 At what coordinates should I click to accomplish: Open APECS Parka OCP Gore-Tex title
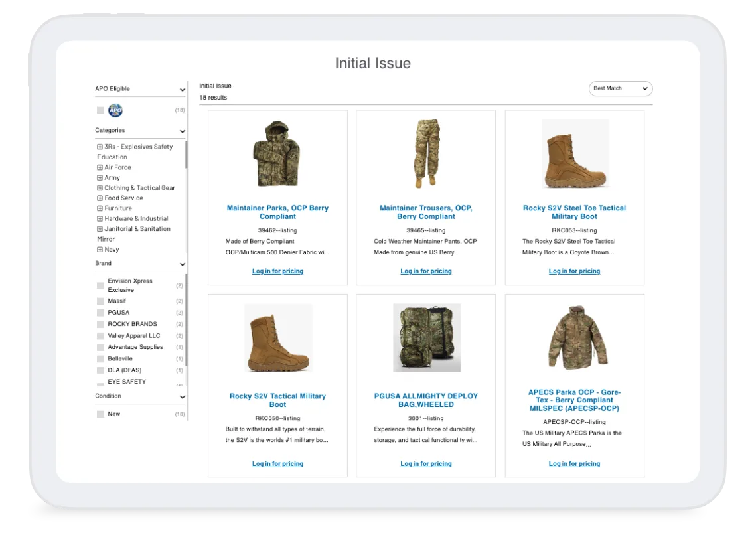[574, 400]
